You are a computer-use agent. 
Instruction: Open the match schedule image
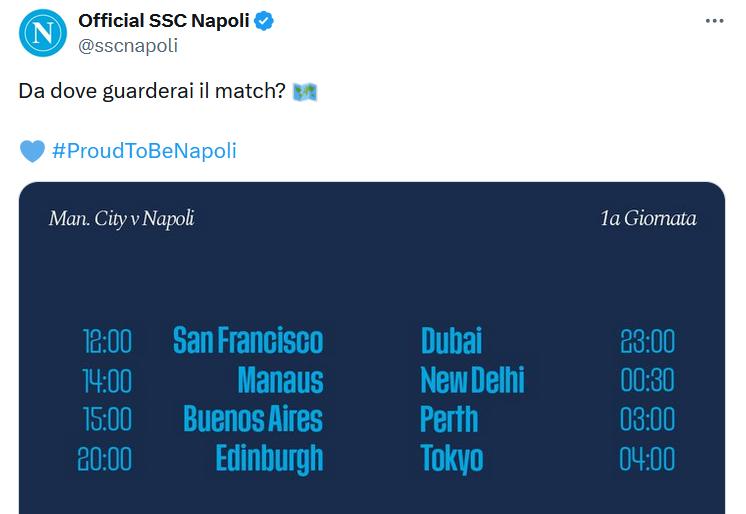[x=372, y=348]
